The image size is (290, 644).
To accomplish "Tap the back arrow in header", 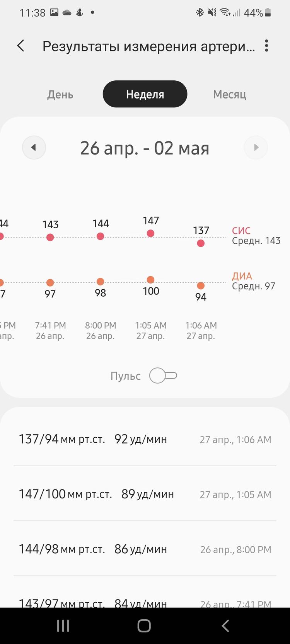I will [x=21, y=46].
